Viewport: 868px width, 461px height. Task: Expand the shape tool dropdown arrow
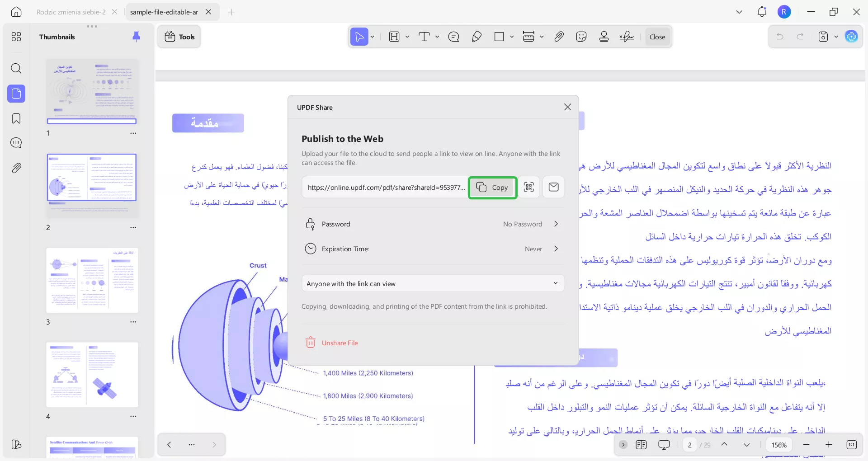511,37
